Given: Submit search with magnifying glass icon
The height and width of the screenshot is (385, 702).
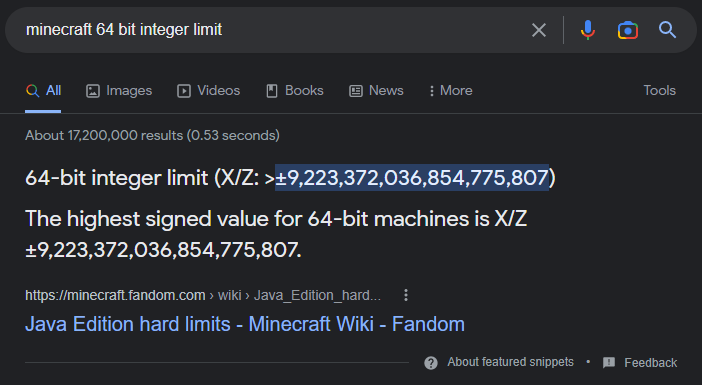Looking at the screenshot, I should [667, 30].
